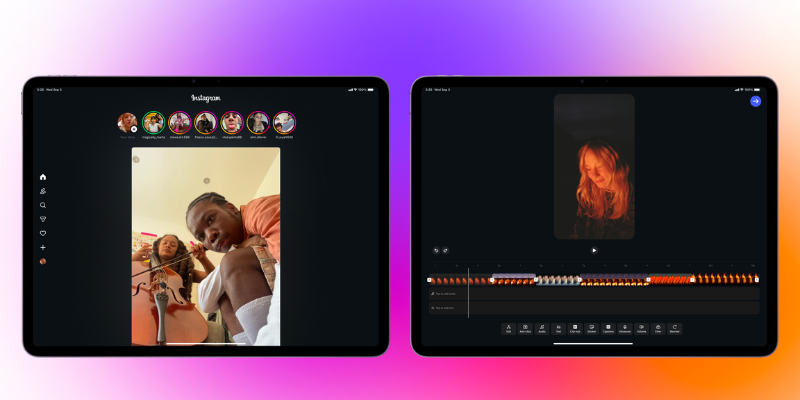800x400 pixels.
Task: Select the Edit tool in editor toolbar
Action: [508, 328]
